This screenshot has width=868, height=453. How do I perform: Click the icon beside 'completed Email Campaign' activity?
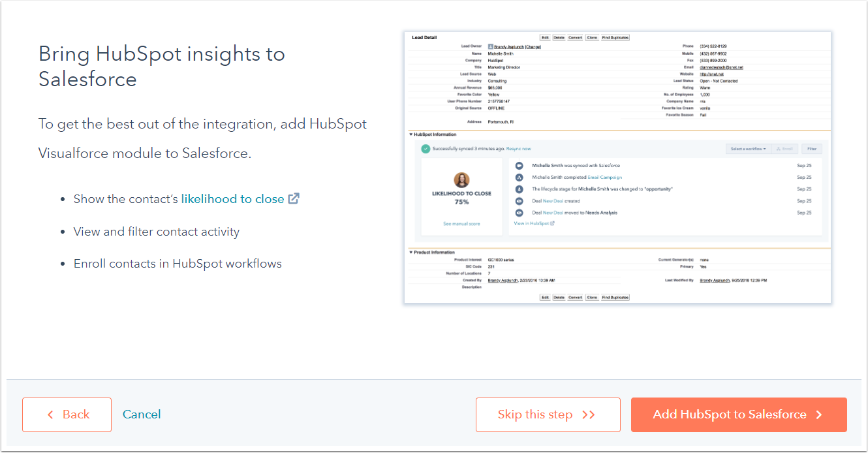point(519,178)
